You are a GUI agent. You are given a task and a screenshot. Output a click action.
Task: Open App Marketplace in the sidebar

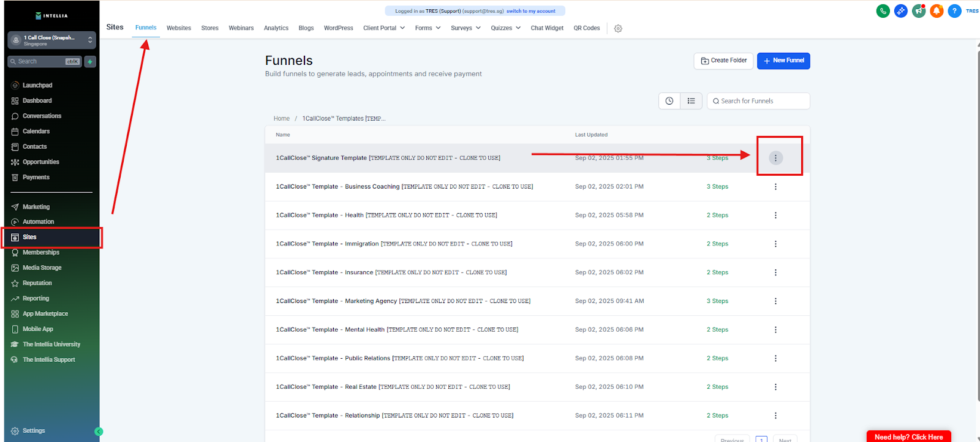(45, 314)
